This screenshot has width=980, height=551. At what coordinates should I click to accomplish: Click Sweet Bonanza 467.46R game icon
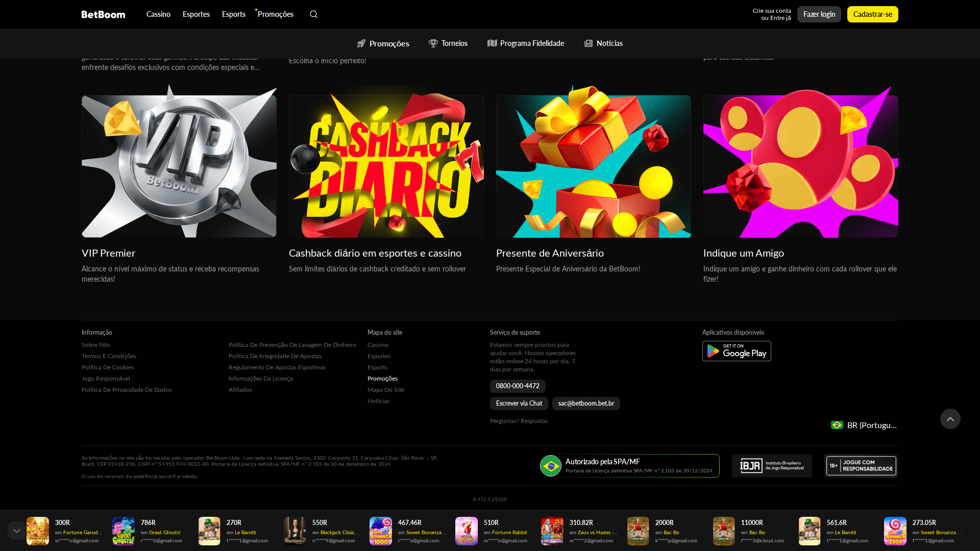[x=381, y=531]
